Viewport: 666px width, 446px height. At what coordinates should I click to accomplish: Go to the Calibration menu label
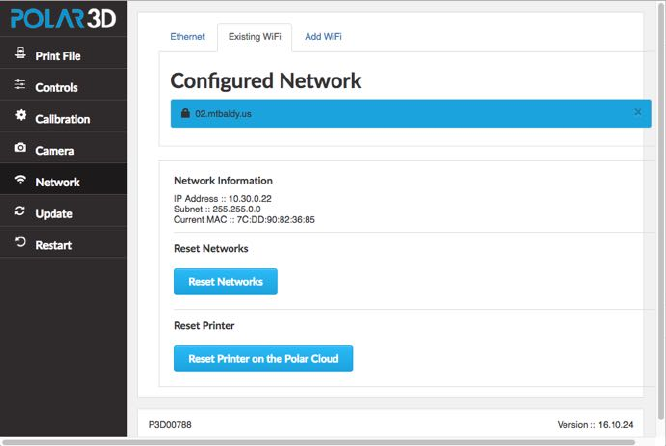[x=62, y=119]
